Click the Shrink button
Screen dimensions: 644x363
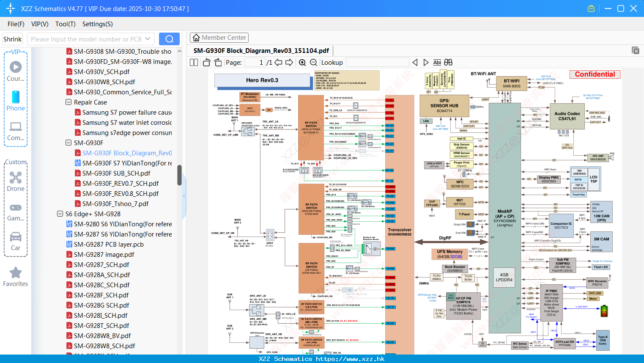coord(13,39)
